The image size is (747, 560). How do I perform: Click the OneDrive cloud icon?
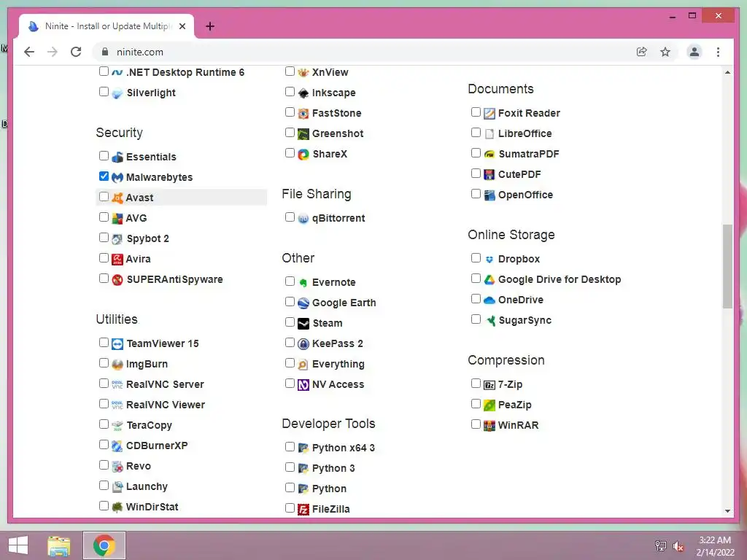(489, 300)
